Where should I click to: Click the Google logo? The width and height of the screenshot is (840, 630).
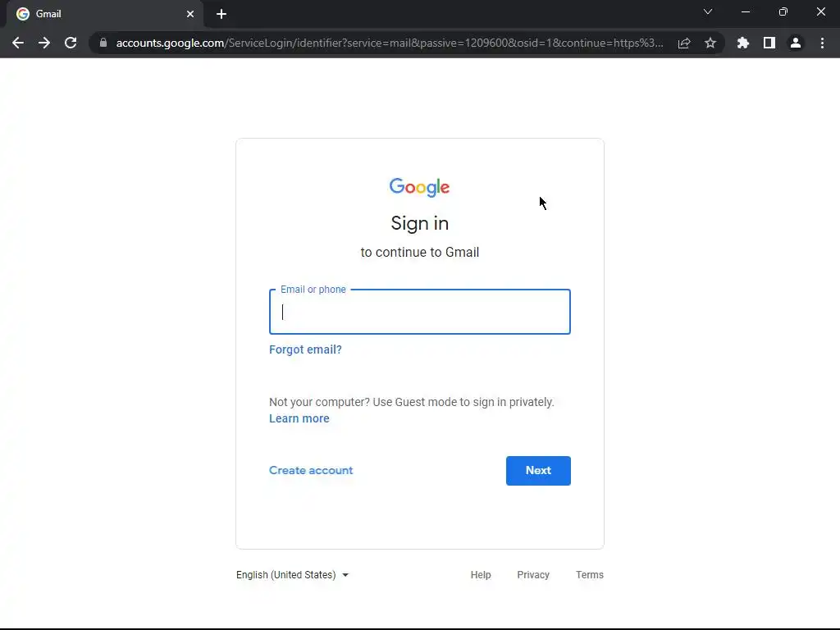(419, 188)
